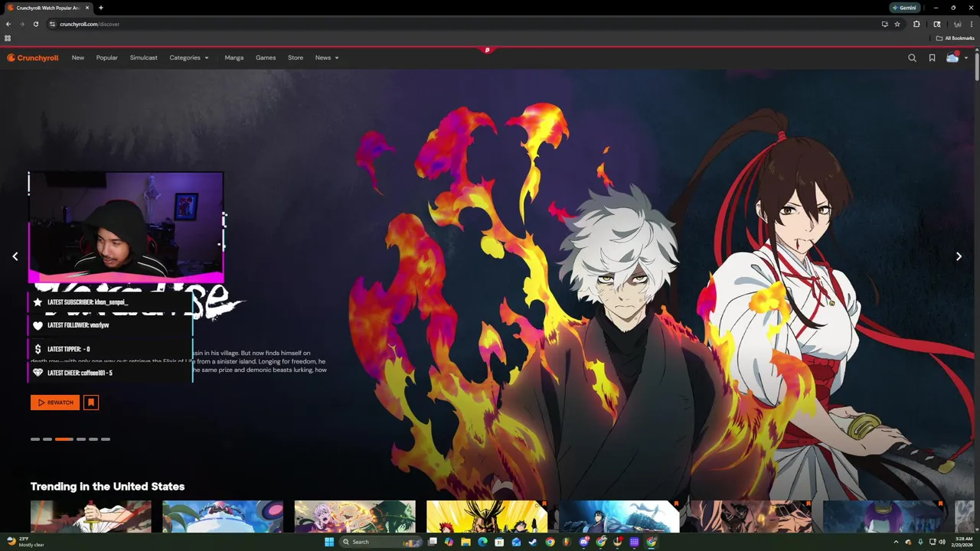Click the Gemini button in the title bar
The height and width of the screenshot is (551, 980).
[x=904, y=8]
